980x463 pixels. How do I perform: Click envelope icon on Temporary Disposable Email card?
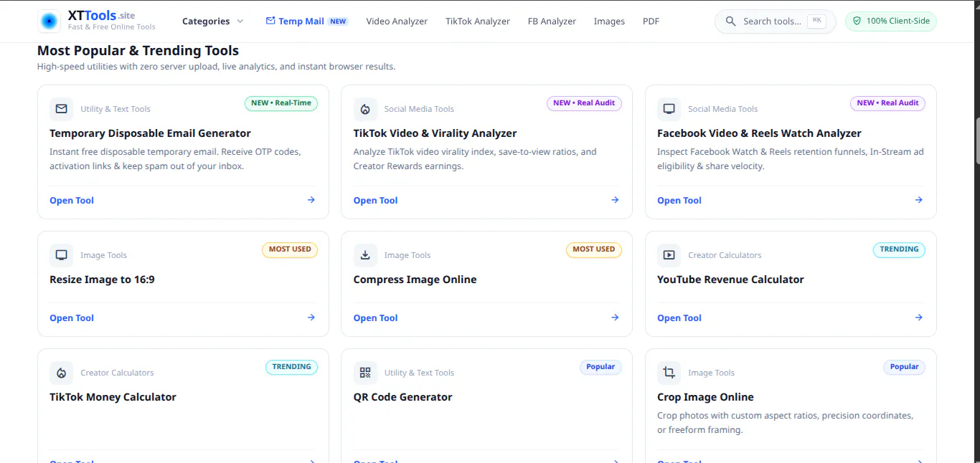click(62, 109)
